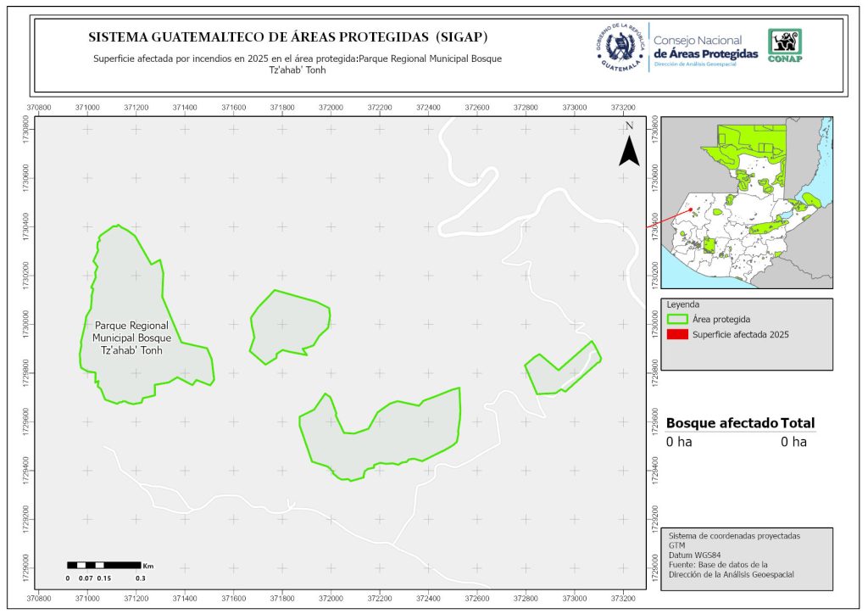
Task: Click the Leyenda legend title
Action: click(x=682, y=304)
